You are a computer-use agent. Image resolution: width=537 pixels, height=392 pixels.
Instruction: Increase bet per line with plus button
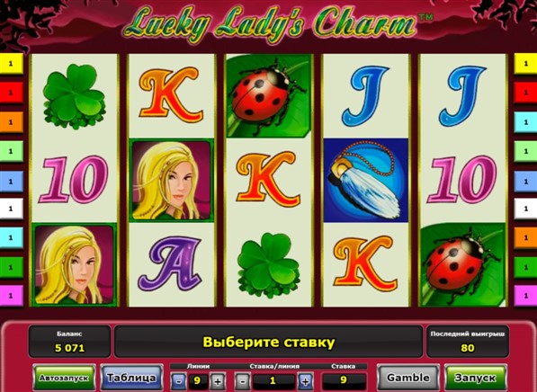click(x=306, y=380)
